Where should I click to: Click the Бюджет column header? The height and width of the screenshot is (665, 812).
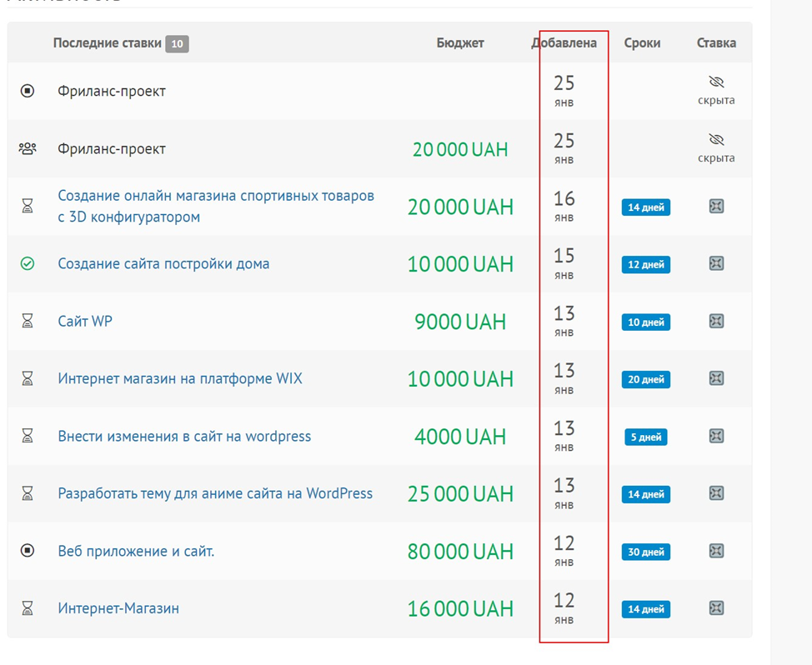(460, 42)
